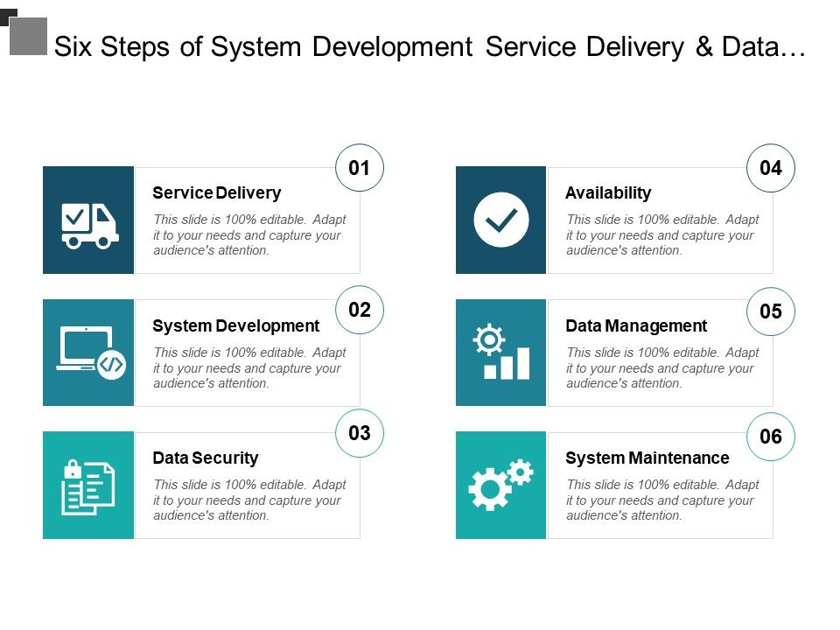
Task: Click description text under Availability
Action: (x=662, y=235)
